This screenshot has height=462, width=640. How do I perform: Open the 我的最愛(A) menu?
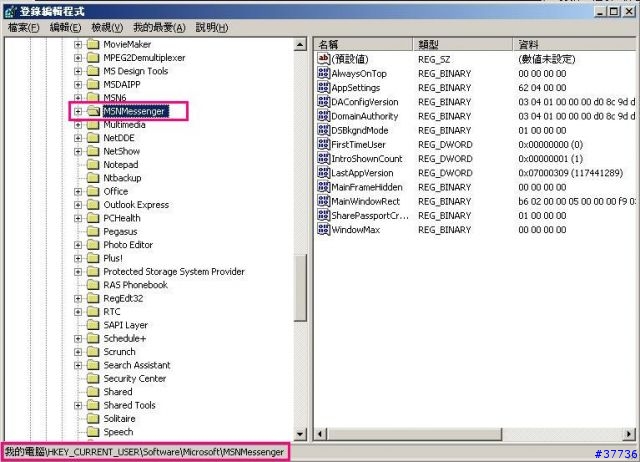[159, 28]
